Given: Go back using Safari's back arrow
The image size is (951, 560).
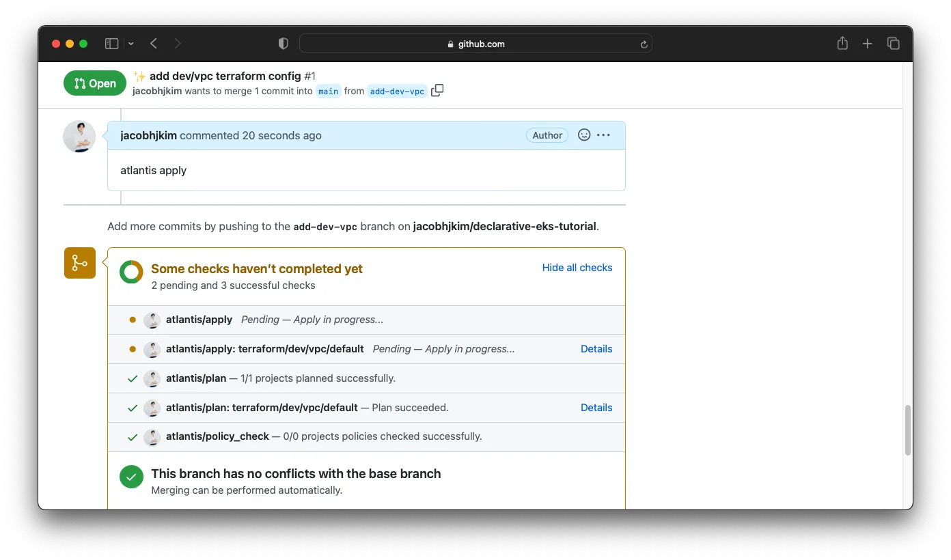Looking at the screenshot, I should 154,44.
